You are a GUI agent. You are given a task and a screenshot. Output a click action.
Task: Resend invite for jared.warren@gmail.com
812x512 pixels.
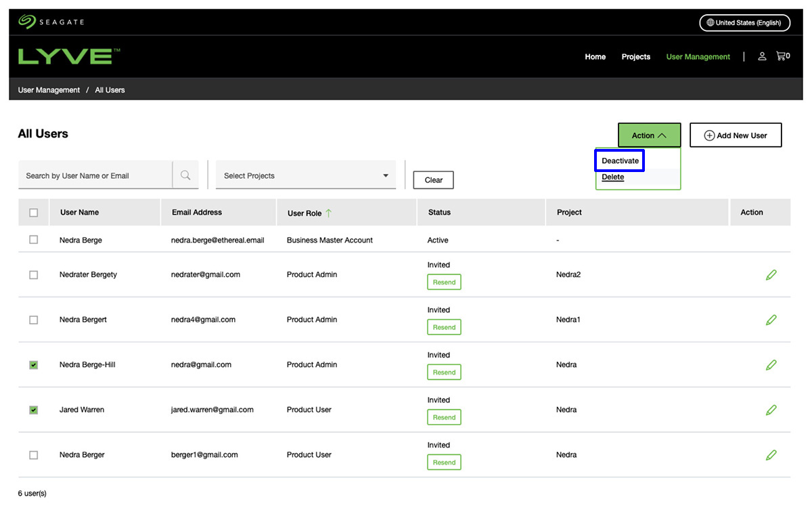[x=444, y=417]
